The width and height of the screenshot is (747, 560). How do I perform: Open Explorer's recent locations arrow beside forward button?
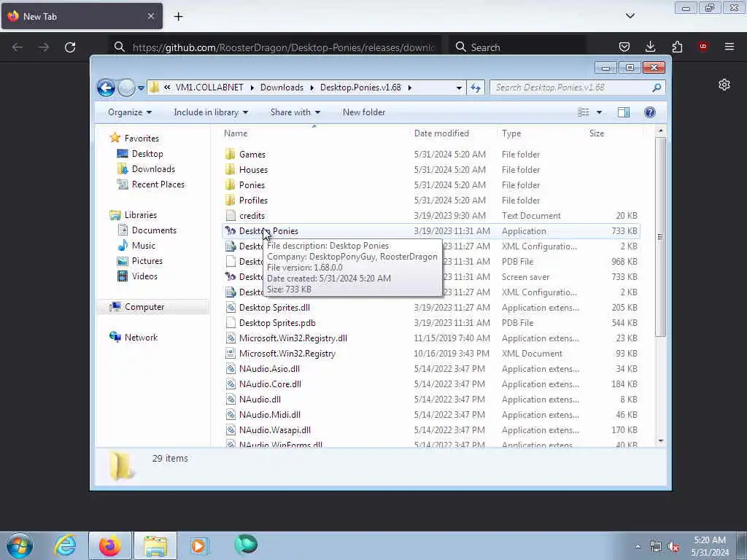141,87
